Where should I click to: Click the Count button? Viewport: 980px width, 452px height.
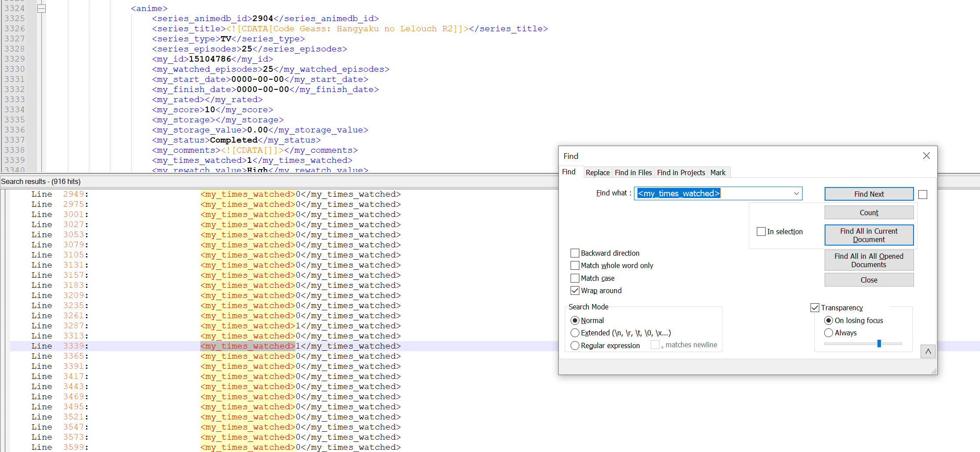tap(869, 213)
